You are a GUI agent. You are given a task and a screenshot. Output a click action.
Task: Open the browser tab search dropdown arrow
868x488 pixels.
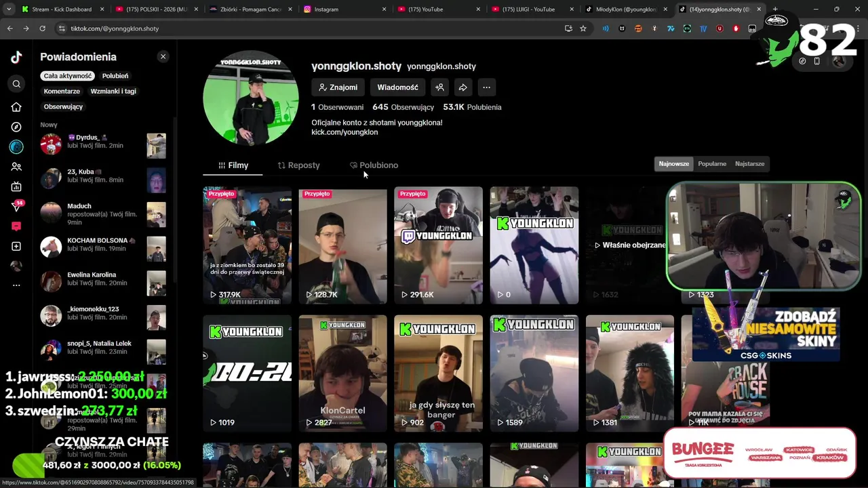pyautogui.click(x=9, y=9)
